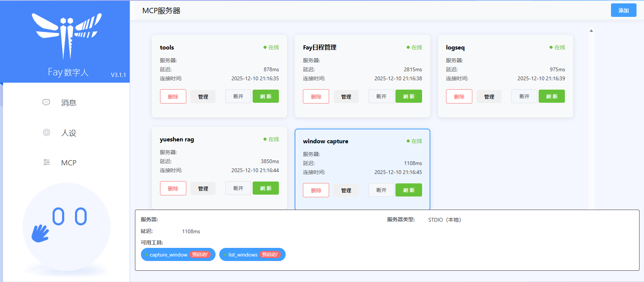Click the waving hand icon on avatar
The height and width of the screenshot is (282, 644).
point(40,233)
